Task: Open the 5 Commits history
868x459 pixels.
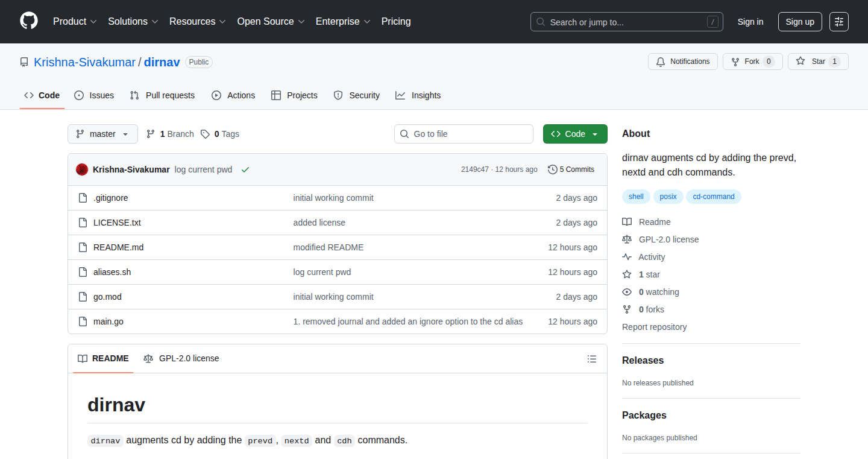Action: pos(571,169)
